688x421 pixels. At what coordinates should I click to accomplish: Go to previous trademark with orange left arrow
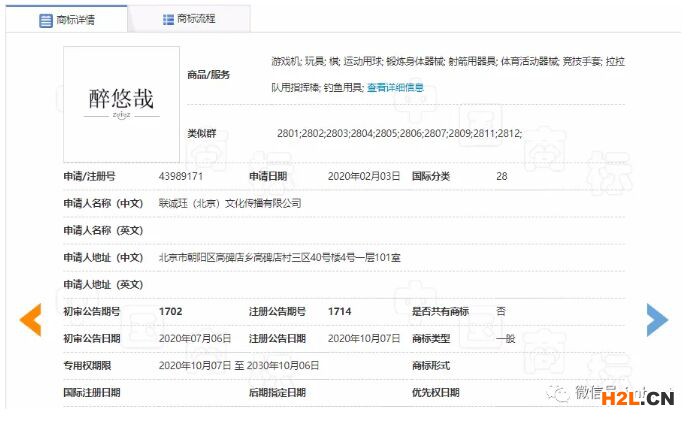31,319
